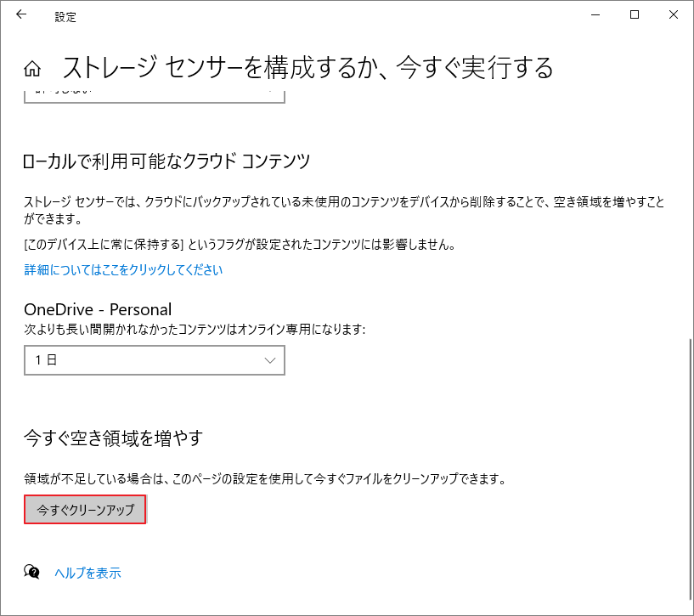Close the Settings window with the X icon
This screenshot has width=694, height=616.
[x=673, y=14]
